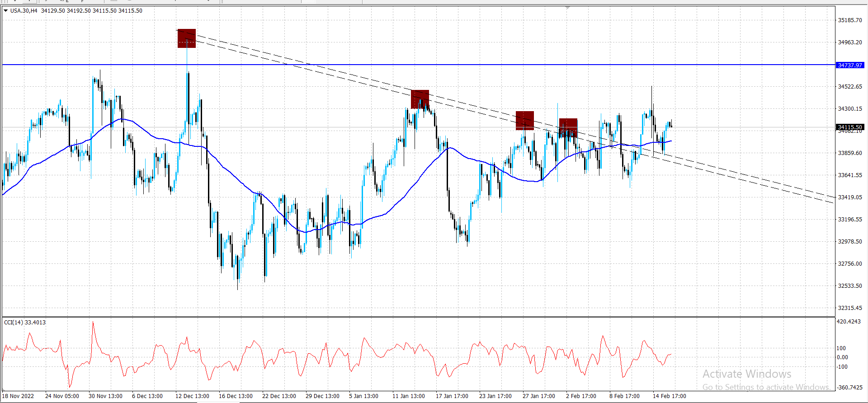Click the 17 Jan 17:00 time axis label
The height and width of the screenshot is (403, 868).
tap(452, 396)
